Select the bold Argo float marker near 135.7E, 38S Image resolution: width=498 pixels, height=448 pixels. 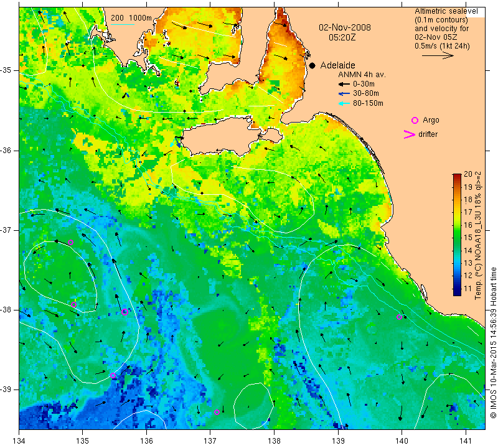pos(125,312)
